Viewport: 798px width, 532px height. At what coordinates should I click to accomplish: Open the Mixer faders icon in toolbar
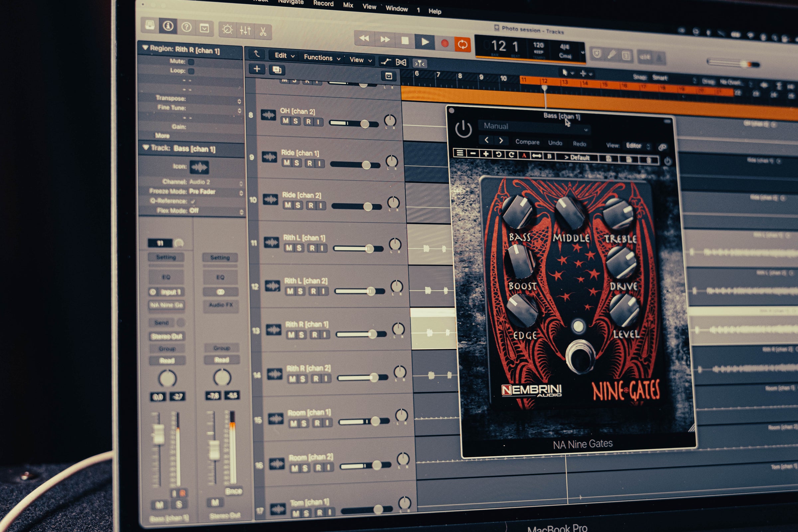tap(246, 31)
